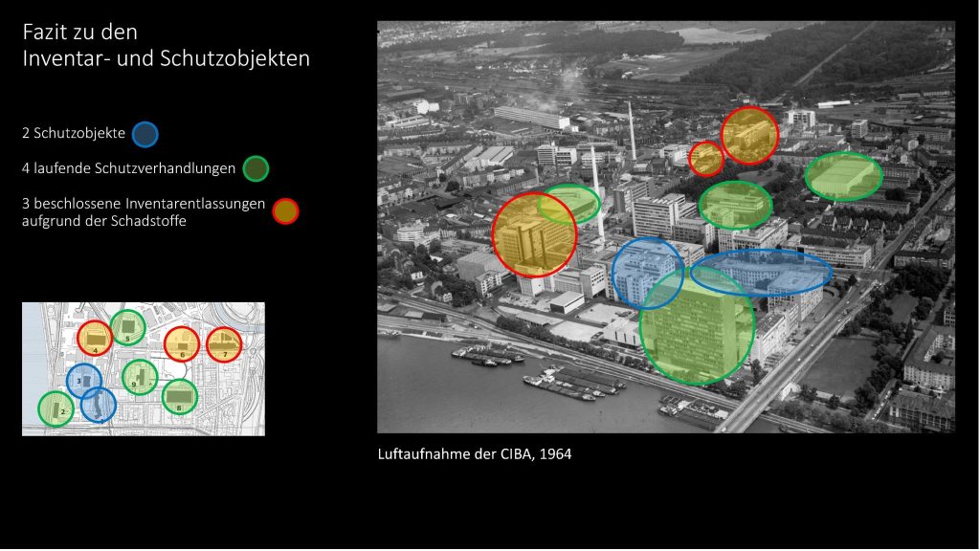Select green circle number 2 on map
980x551 pixels.
pos(56,409)
